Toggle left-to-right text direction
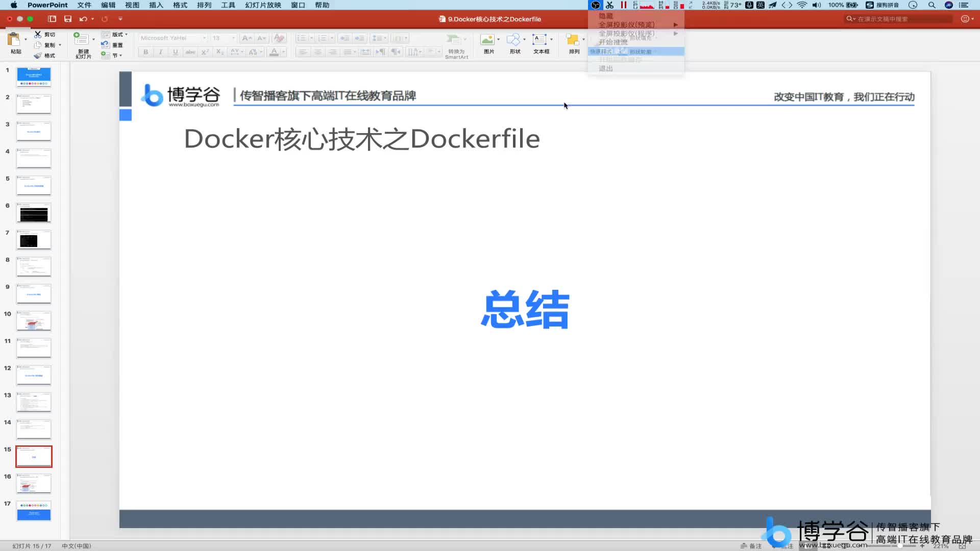 point(381,52)
